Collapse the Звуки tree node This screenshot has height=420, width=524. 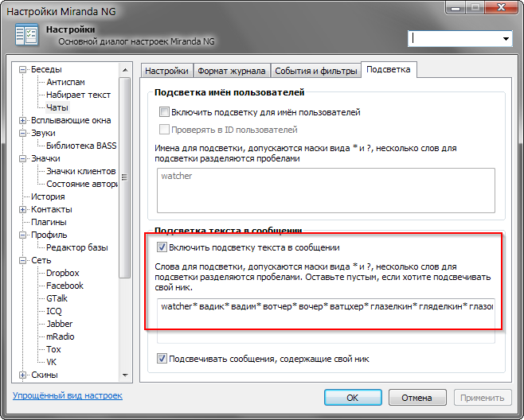click(x=23, y=133)
